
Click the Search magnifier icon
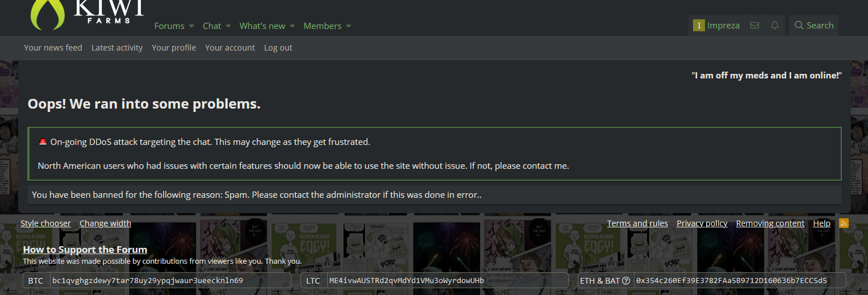[x=799, y=26]
